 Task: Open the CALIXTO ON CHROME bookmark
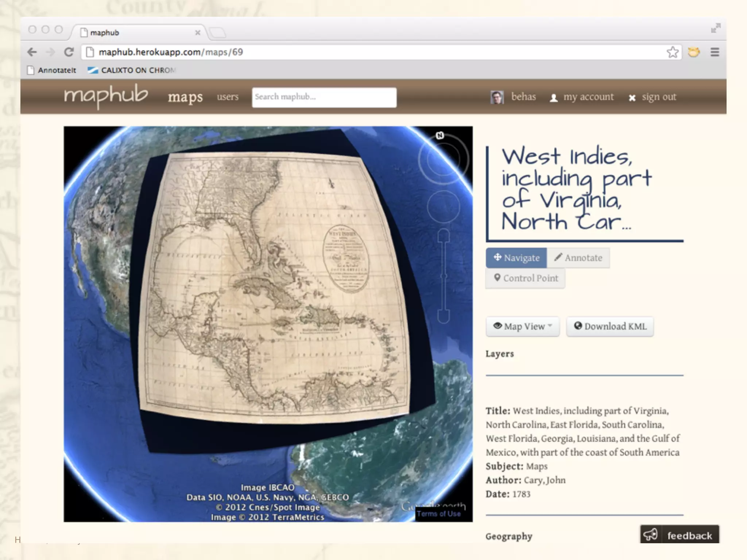pos(132,70)
